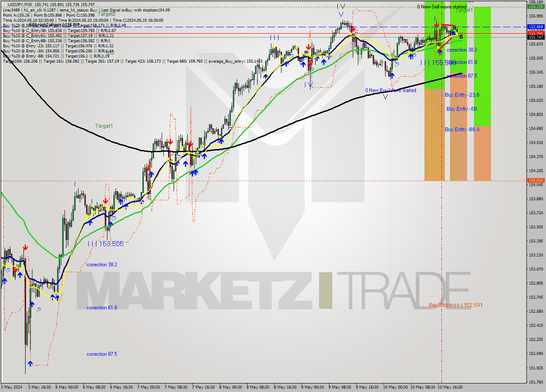Click the blue buy arrow at the 3 May low

pyautogui.click(x=30, y=363)
